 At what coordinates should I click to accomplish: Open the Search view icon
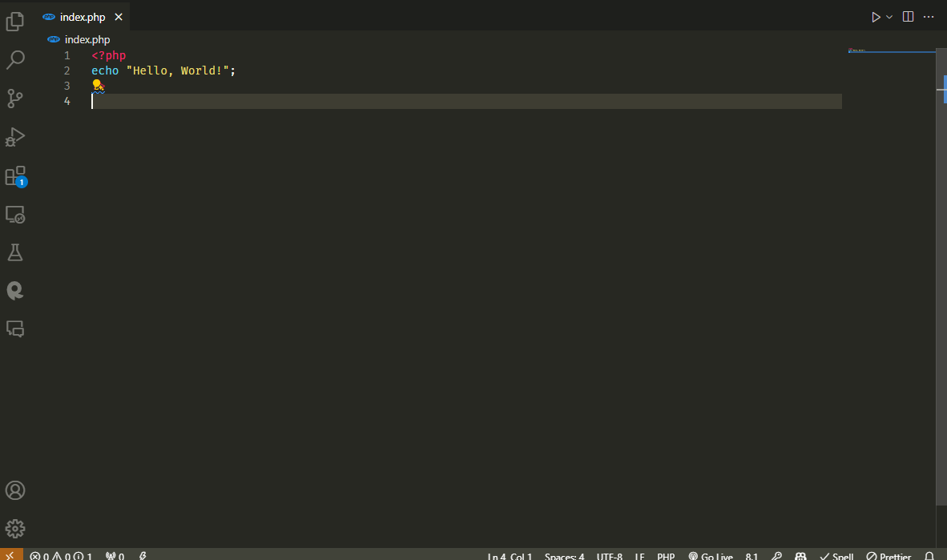[14, 59]
